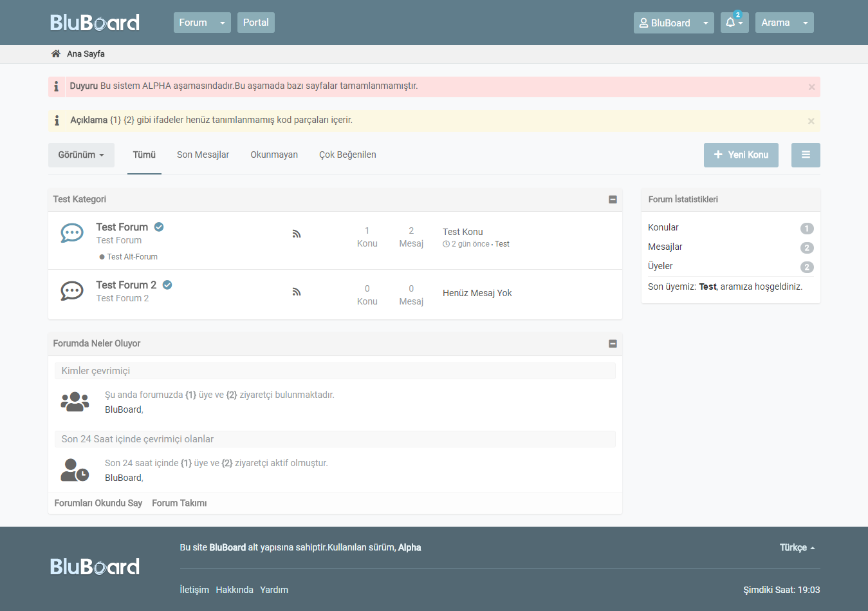
Task: Click newest member Test in statistics
Action: 708,287
